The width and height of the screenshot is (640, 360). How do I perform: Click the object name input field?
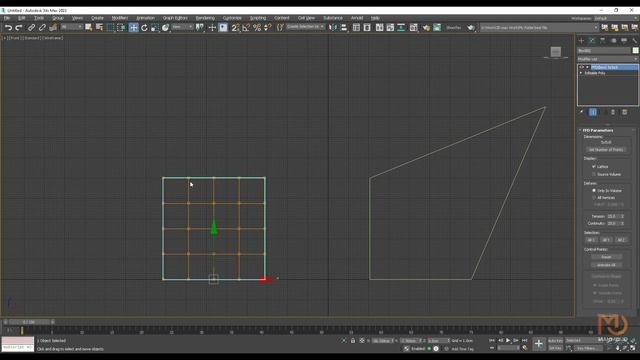click(604, 51)
